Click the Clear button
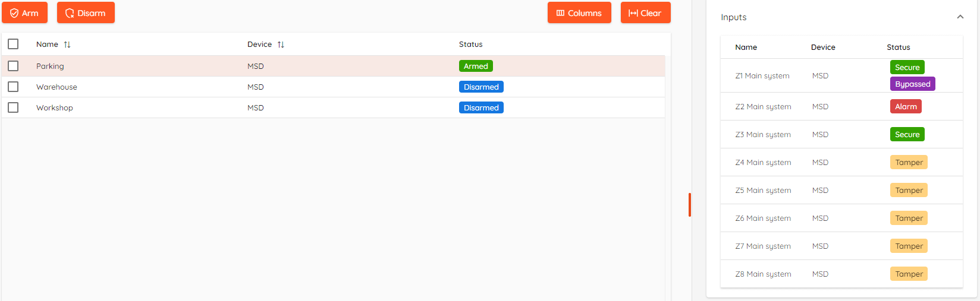 coord(645,12)
